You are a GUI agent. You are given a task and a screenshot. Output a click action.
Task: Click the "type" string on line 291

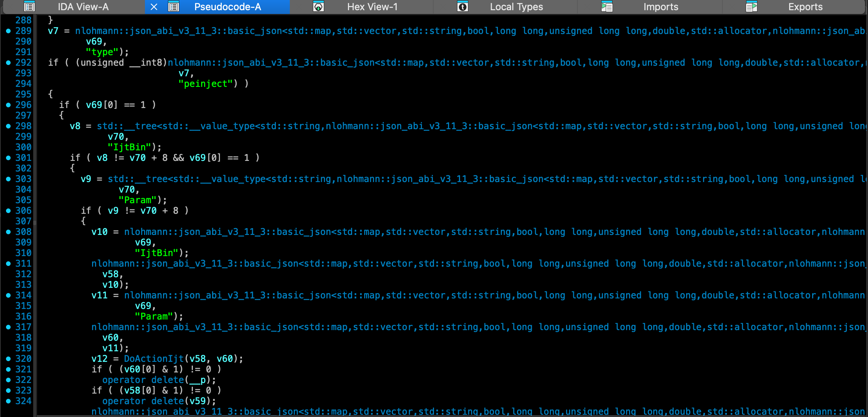(x=102, y=52)
